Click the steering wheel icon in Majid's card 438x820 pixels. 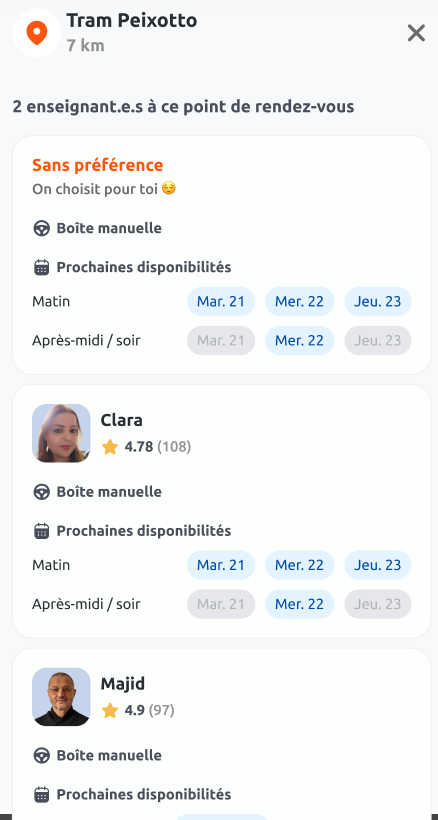click(x=41, y=756)
